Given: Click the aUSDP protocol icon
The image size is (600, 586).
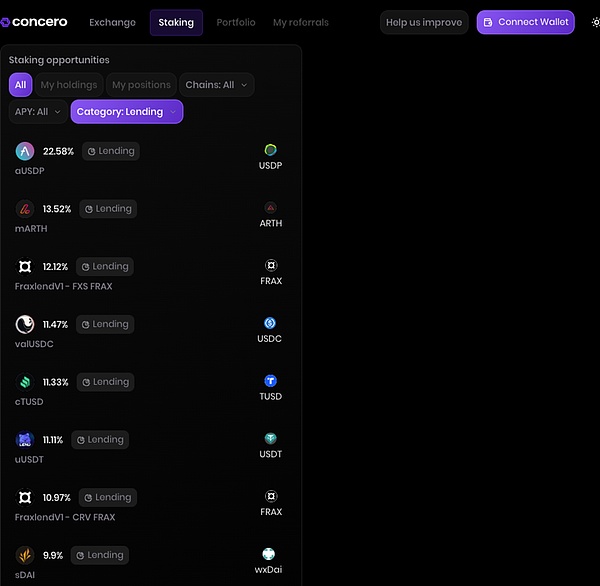Looking at the screenshot, I should [25, 151].
